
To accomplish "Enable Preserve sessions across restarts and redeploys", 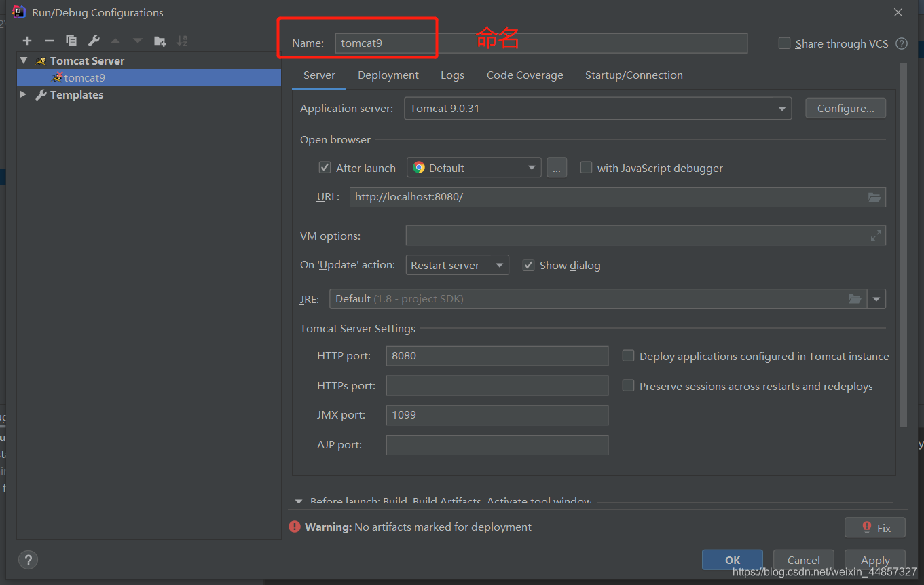I will (x=628, y=386).
